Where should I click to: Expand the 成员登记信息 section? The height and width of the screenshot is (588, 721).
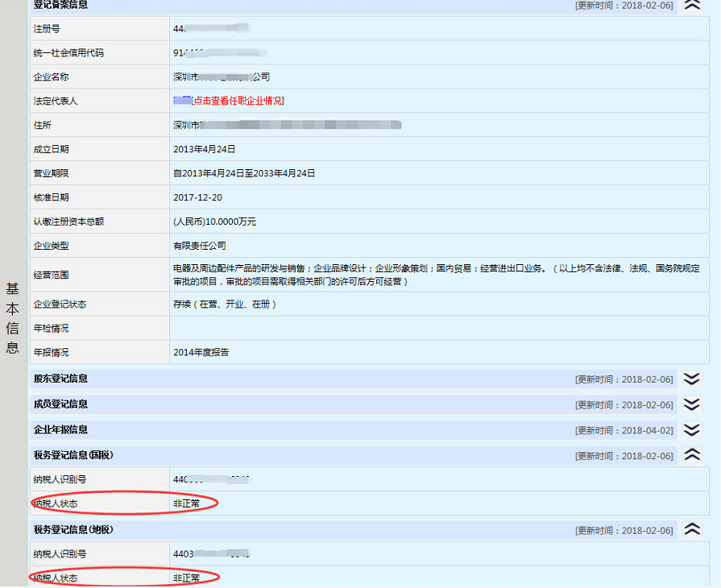tap(692, 404)
